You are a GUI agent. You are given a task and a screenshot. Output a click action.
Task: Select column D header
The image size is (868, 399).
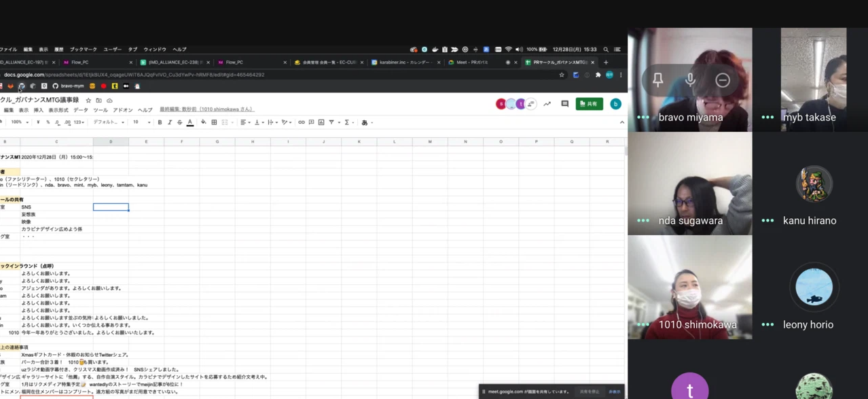[111, 142]
